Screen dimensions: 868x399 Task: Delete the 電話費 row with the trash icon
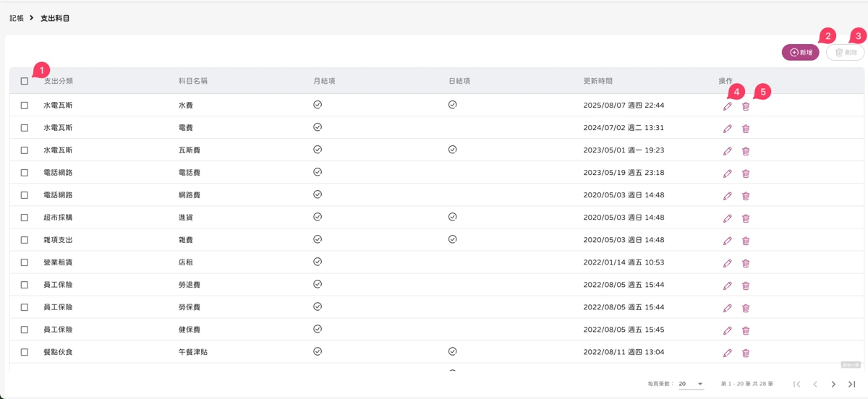(x=746, y=173)
